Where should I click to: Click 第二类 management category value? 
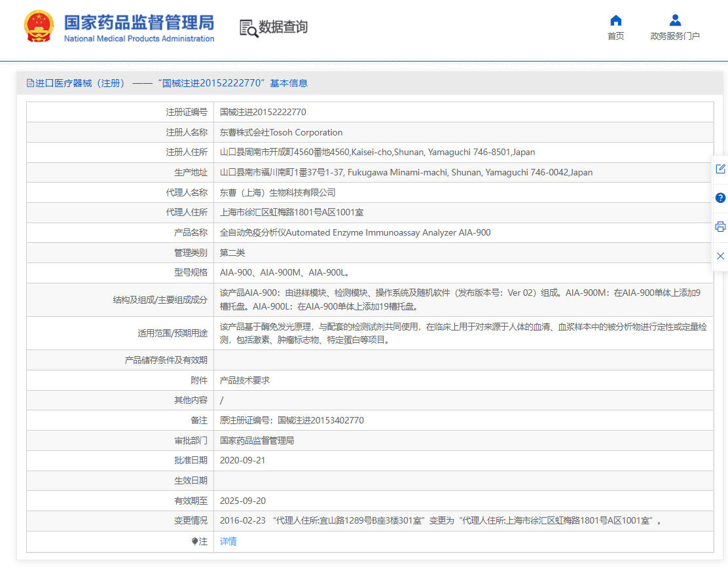(232, 253)
